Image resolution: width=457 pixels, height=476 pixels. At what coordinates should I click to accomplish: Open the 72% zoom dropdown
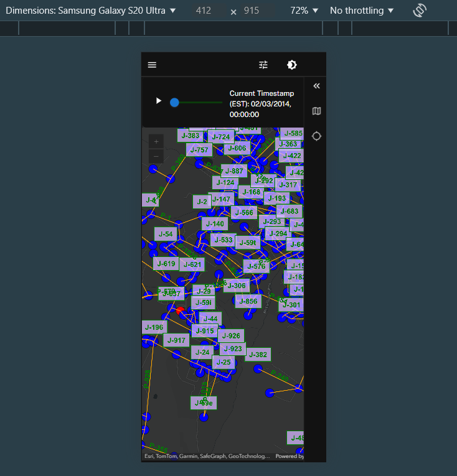(x=304, y=11)
